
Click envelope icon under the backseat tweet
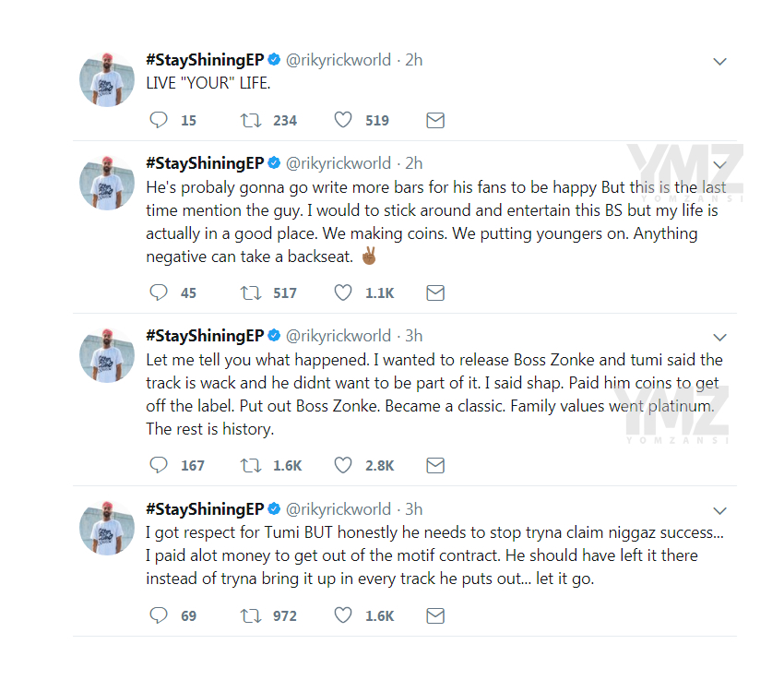[x=435, y=292]
